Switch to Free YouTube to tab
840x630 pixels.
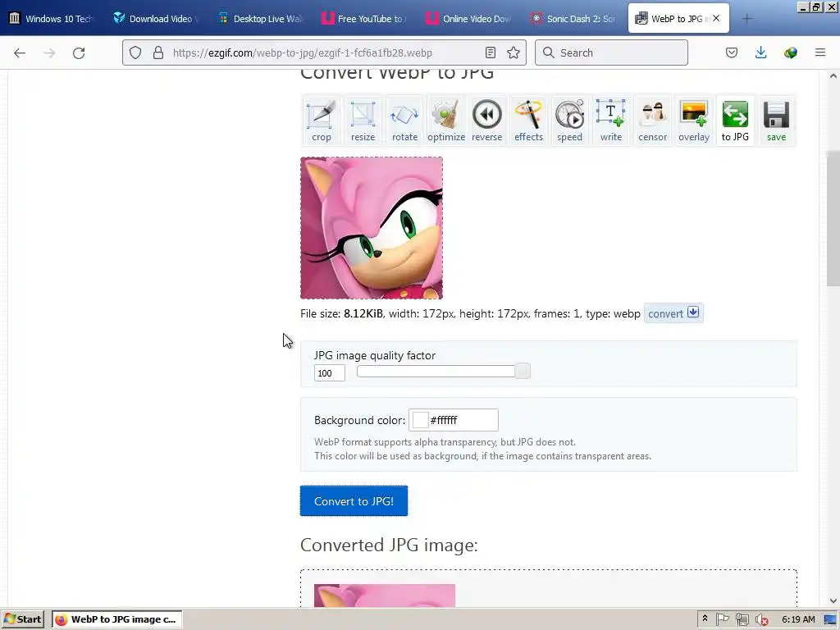coord(364,19)
